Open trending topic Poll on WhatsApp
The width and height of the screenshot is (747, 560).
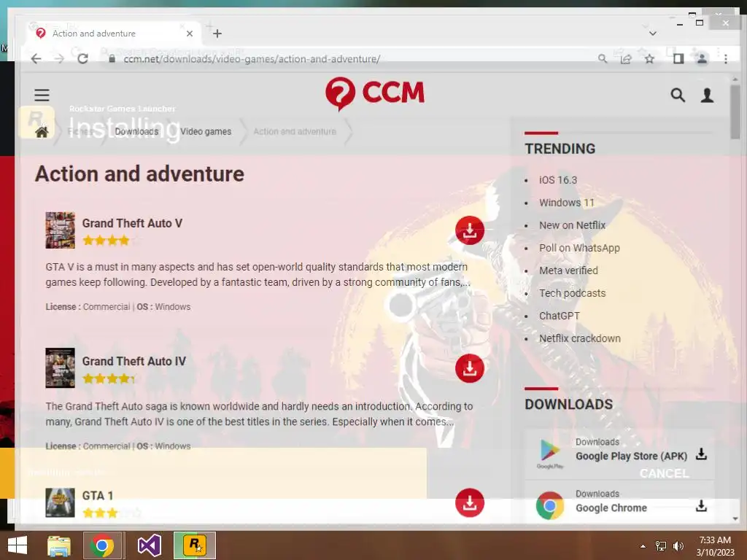pos(579,248)
